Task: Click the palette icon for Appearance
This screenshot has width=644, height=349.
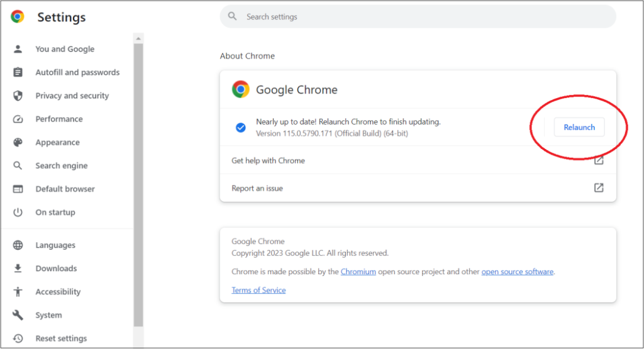Action: pos(18,142)
